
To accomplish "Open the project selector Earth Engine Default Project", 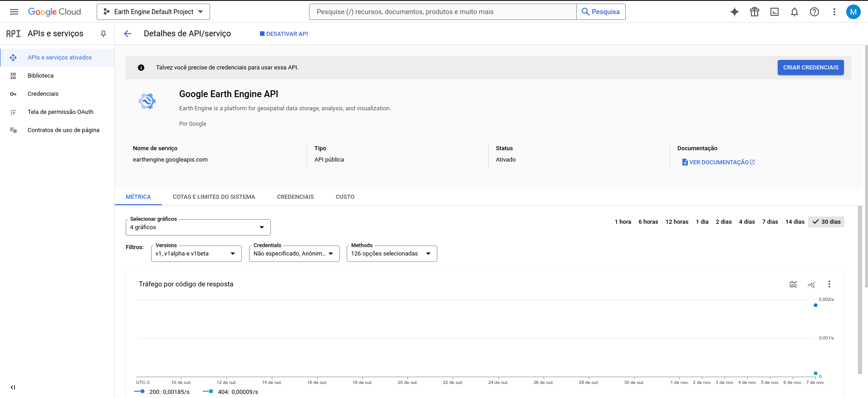I will 153,12.
